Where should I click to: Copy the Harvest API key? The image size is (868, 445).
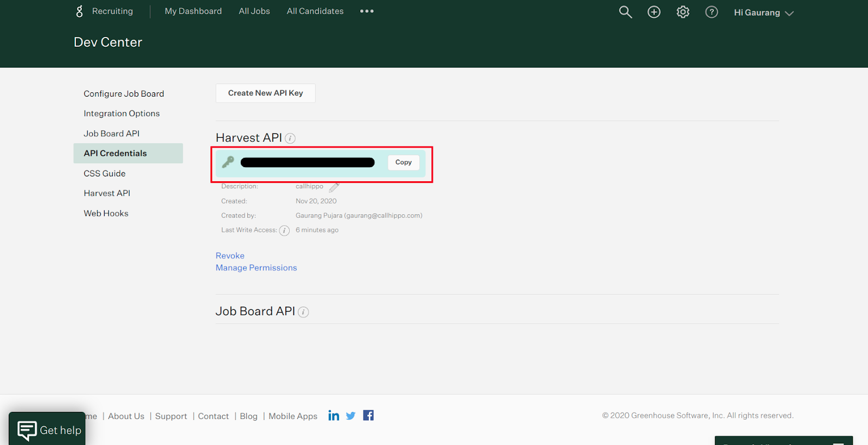(404, 162)
